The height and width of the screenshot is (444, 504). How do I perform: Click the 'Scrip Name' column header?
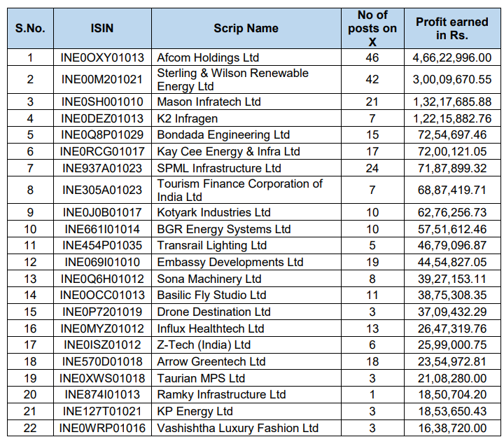[246, 28]
